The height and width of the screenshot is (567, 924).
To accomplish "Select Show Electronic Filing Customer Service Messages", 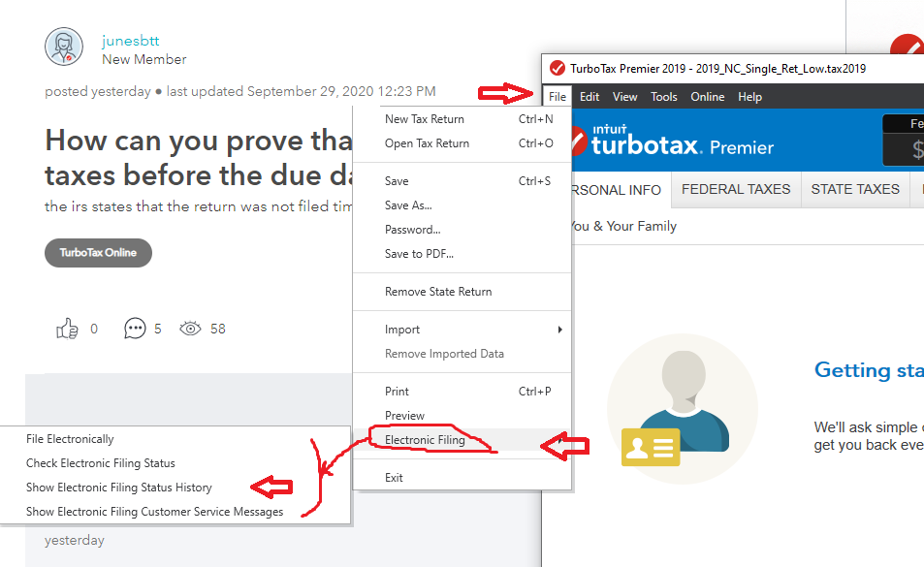I will (175, 512).
